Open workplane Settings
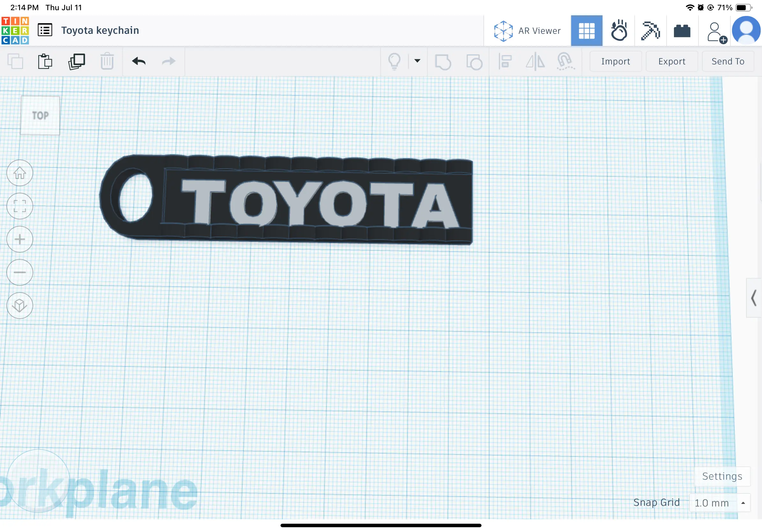This screenshot has height=532, width=762. (x=722, y=476)
